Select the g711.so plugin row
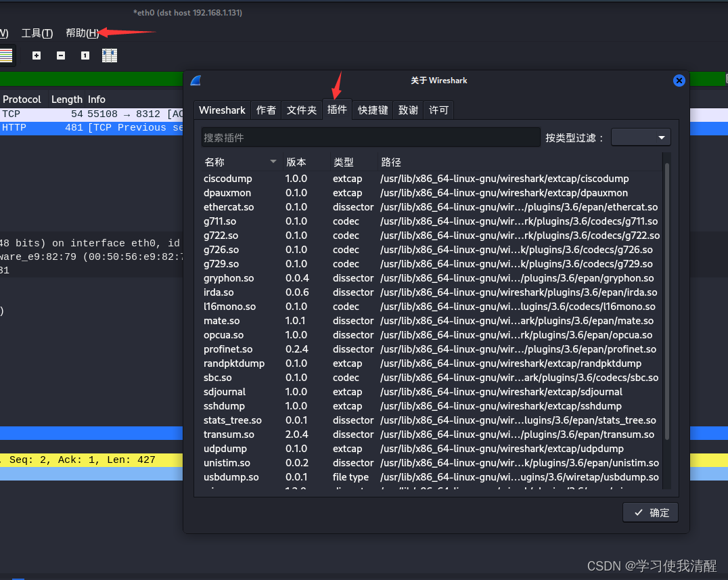Screen dimensions: 728x580 432,221
